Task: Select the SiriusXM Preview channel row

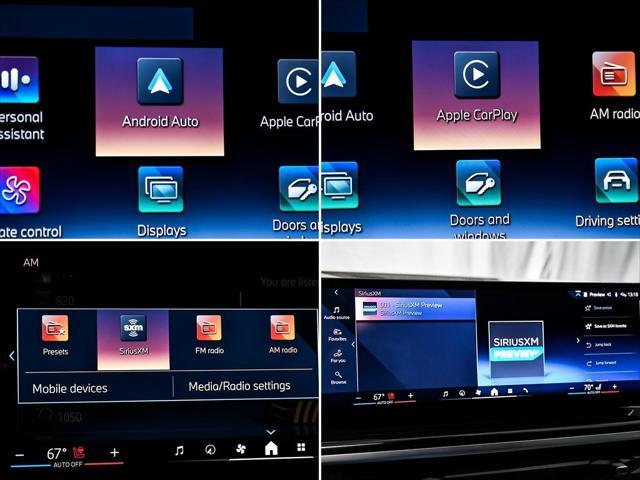Action: click(x=416, y=309)
